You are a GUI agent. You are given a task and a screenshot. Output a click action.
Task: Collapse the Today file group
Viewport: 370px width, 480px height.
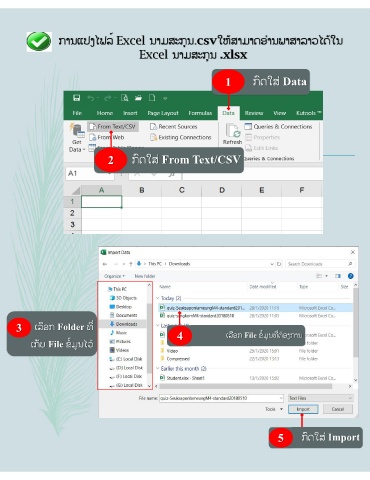pos(158,298)
